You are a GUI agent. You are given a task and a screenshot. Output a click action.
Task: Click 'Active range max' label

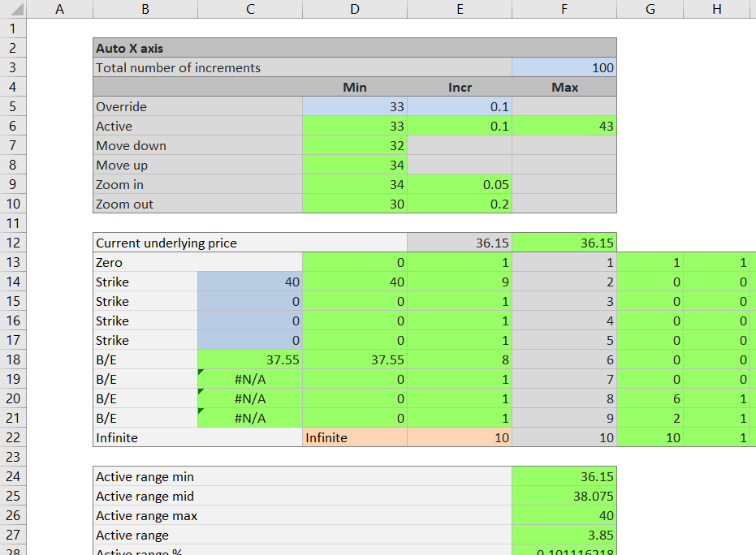pos(146,515)
